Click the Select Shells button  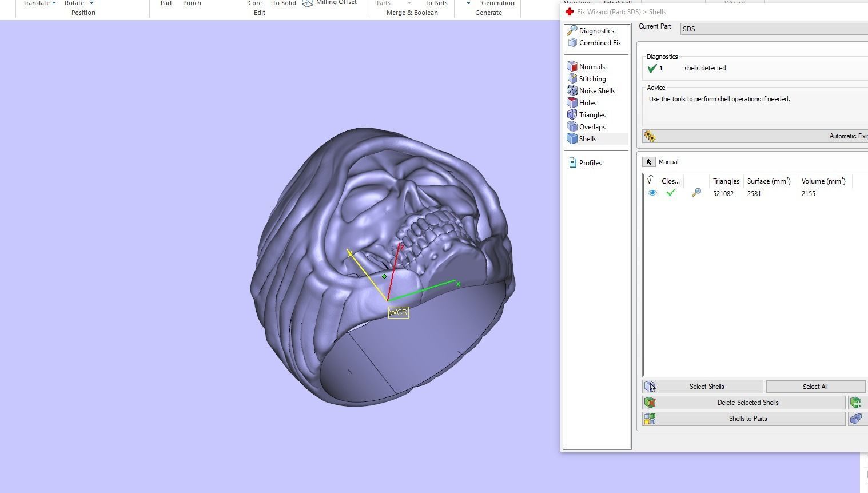[703, 387]
